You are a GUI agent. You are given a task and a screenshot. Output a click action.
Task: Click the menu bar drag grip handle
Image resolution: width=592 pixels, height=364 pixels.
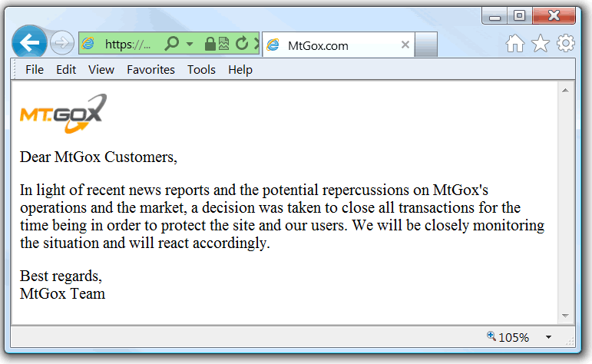click(x=15, y=69)
